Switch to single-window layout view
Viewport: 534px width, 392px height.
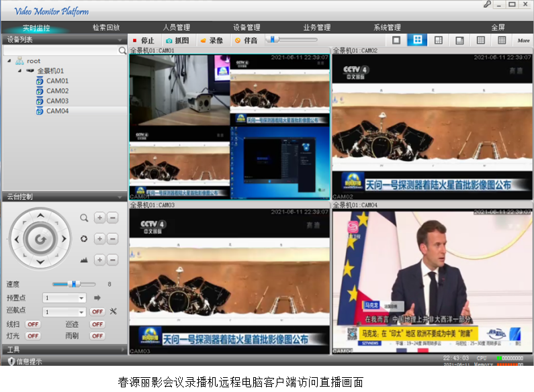tap(396, 40)
